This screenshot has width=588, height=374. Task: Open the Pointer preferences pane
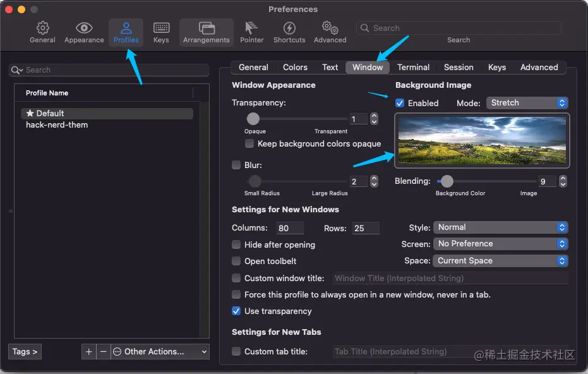click(251, 33)
